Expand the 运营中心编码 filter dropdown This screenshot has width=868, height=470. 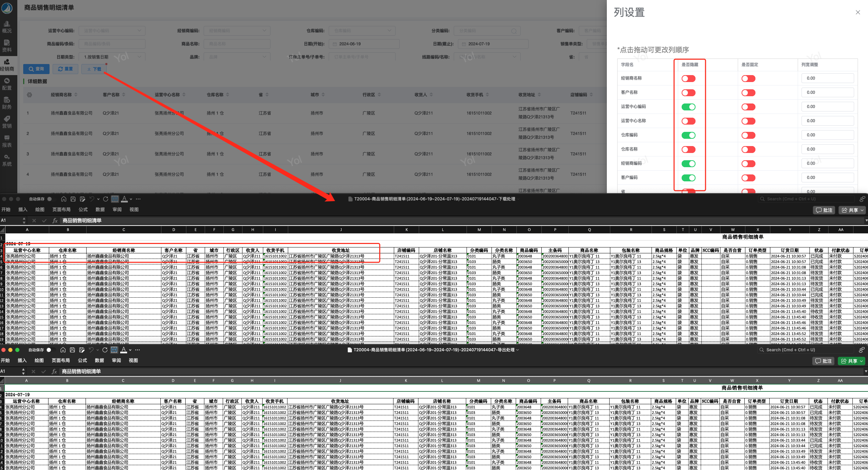[112, 31]
